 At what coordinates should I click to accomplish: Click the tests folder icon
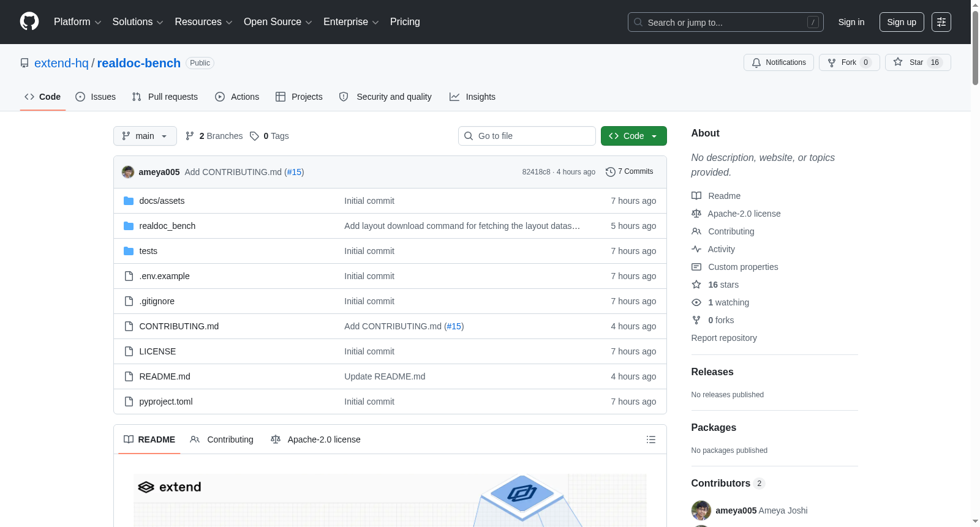(129, 251)
